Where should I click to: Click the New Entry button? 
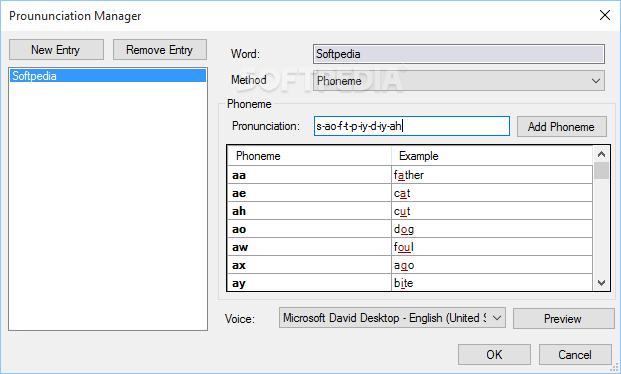click(x=56, y=50)
